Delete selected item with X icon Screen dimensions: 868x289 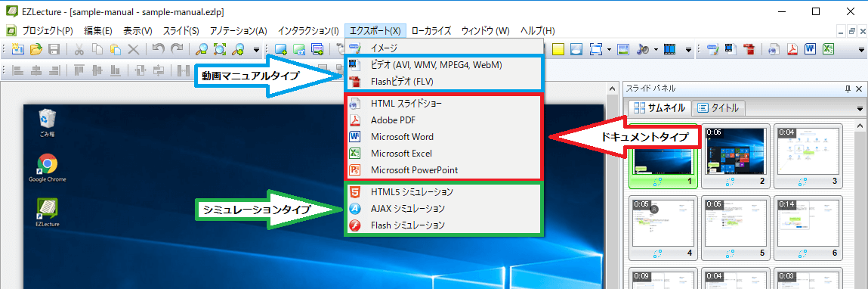[134, 49]
